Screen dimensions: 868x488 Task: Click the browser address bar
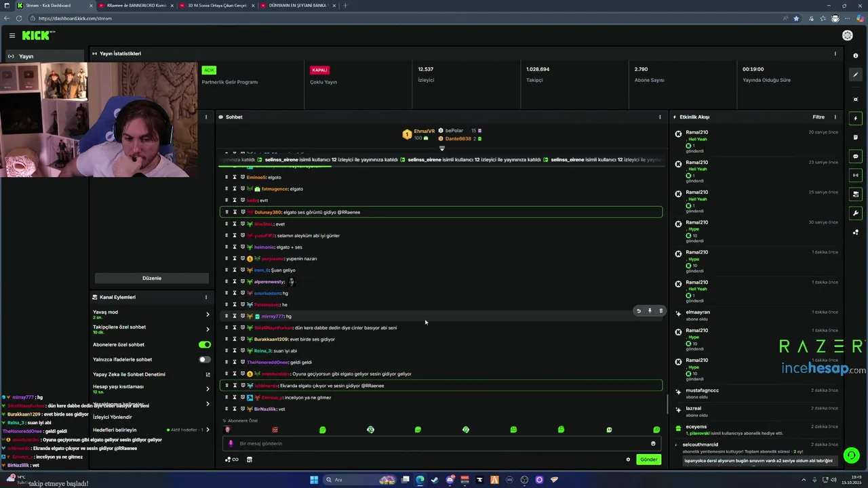[407, 18]
